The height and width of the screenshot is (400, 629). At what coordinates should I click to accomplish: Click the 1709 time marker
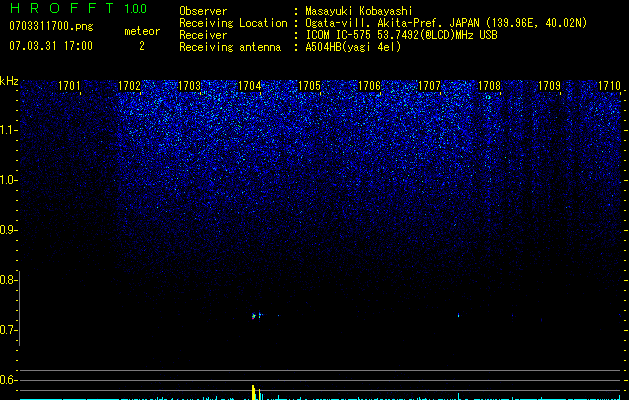(x=549, y=86)
